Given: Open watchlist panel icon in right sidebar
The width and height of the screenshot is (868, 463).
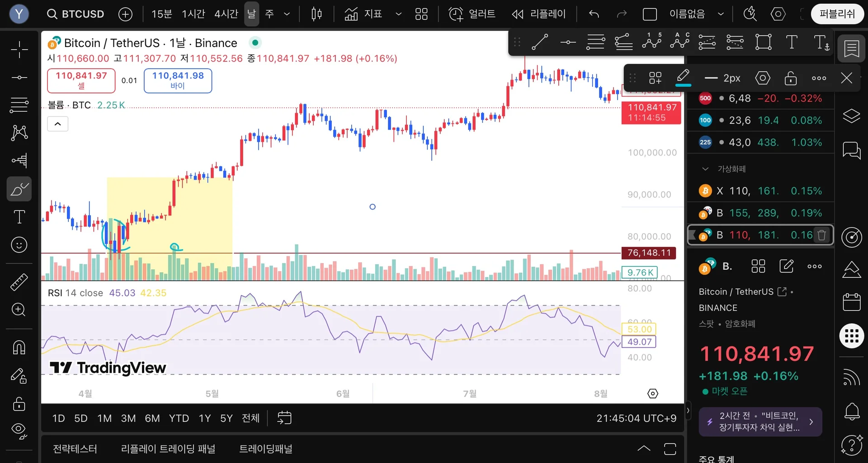Looking at the screenshot, I should pyautogui.click(x=851, y=48).
